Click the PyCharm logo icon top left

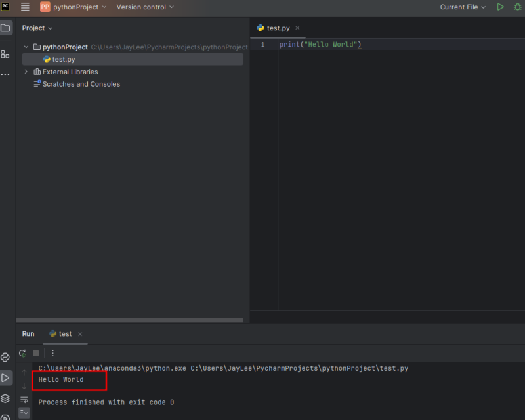(5, 7)
